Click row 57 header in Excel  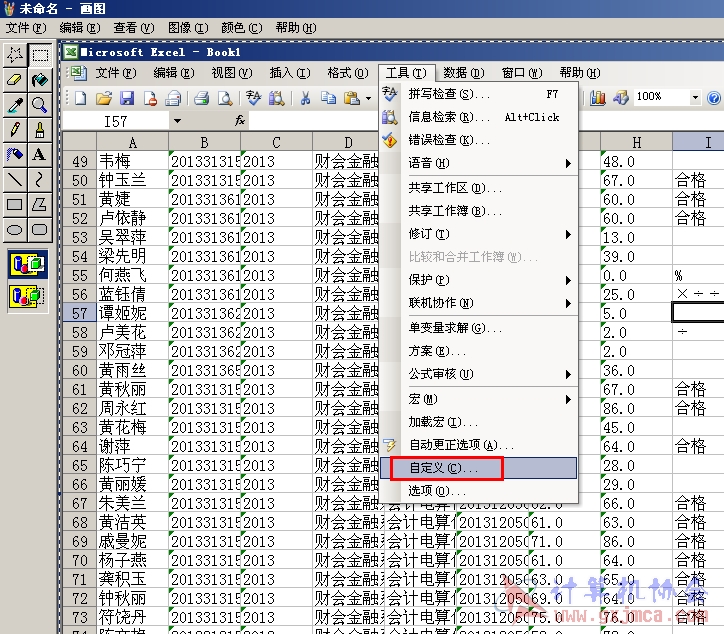(79, 314)
